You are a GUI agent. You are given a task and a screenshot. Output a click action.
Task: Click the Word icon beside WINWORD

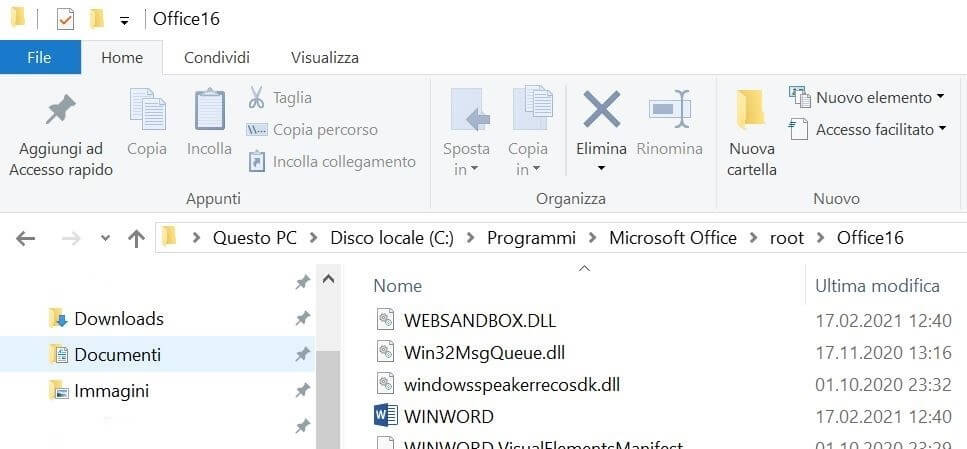pos(385,416)
